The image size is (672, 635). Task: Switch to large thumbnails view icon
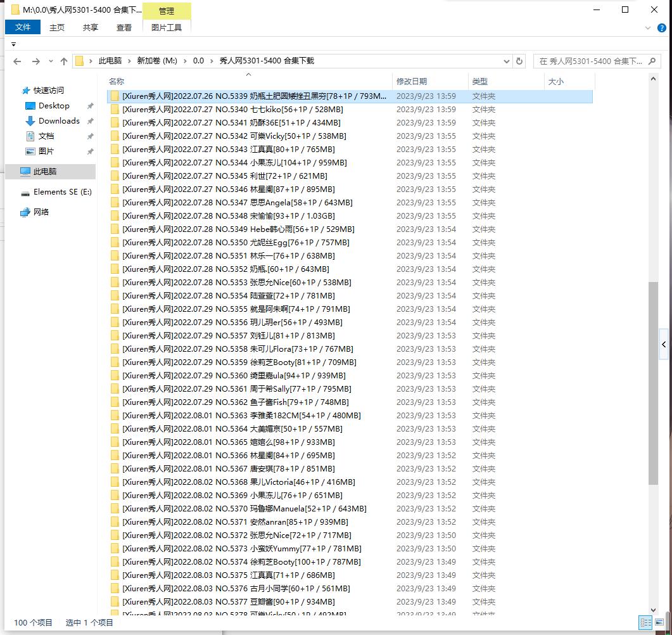coord(659,622)
